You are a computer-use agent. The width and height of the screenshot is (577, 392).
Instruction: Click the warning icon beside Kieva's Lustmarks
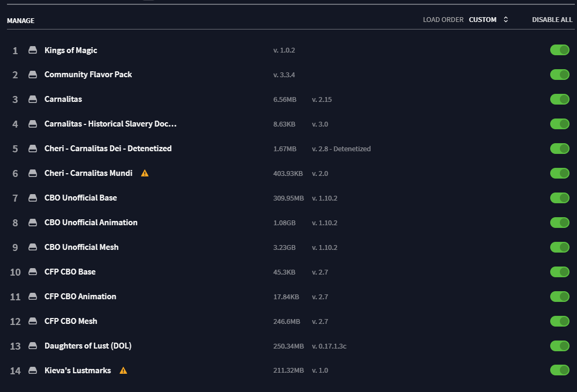click(x=123, y=371)
